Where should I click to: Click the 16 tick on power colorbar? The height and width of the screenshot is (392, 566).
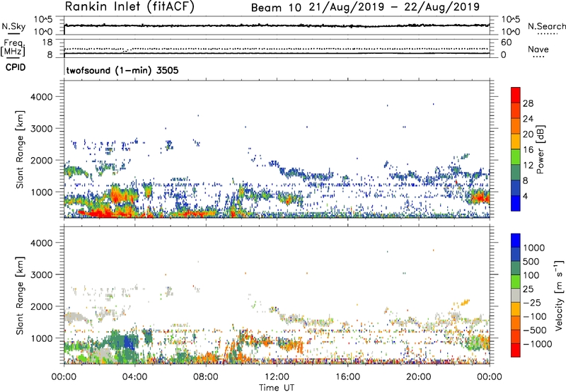point(528,150)
